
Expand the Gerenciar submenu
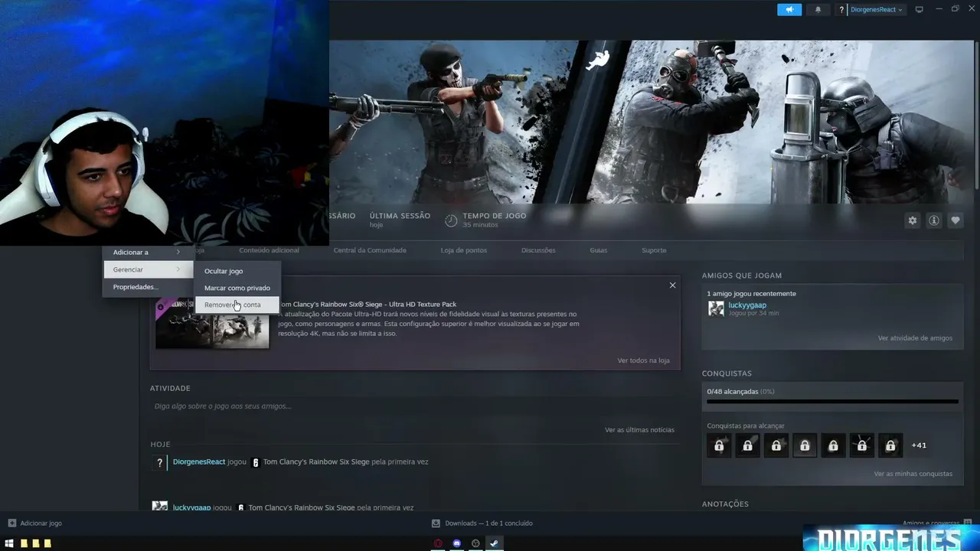(147, 269)
